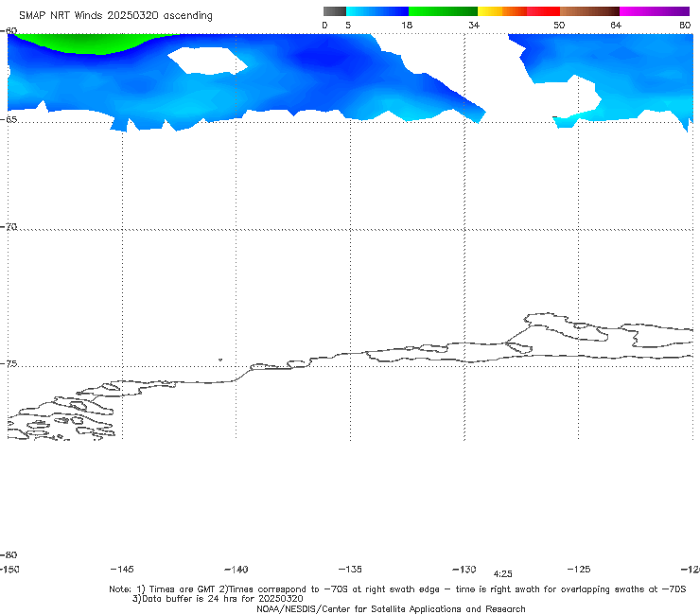Click the longitude label '-145'
The height and width of the screenshot is (615, 700).
point(122,569)
